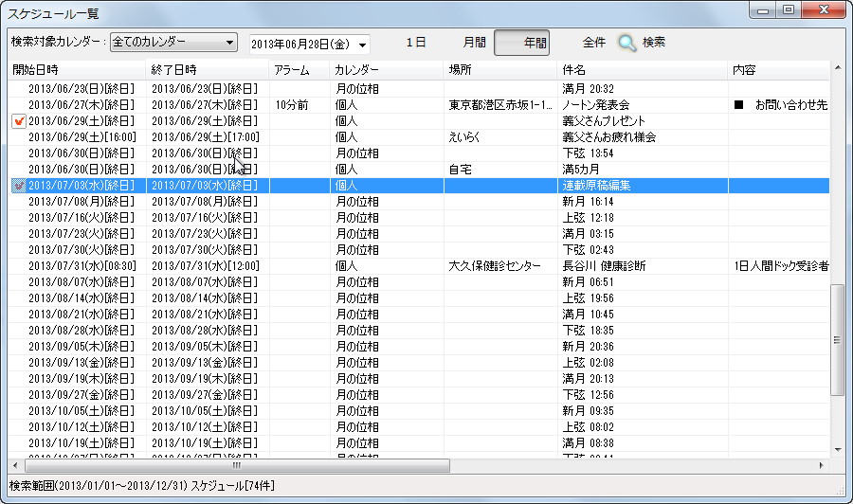Click the vertical scrollbar thumb

[837, 340]
